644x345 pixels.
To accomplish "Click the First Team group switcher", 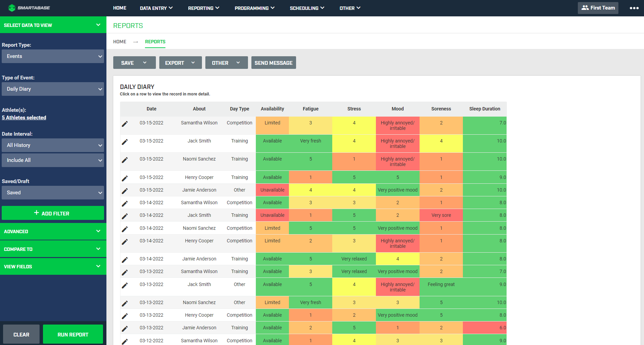I will [598, 7].
